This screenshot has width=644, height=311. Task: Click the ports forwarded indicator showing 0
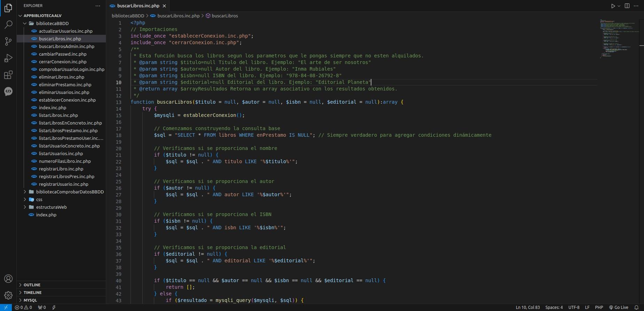point(42,308)
